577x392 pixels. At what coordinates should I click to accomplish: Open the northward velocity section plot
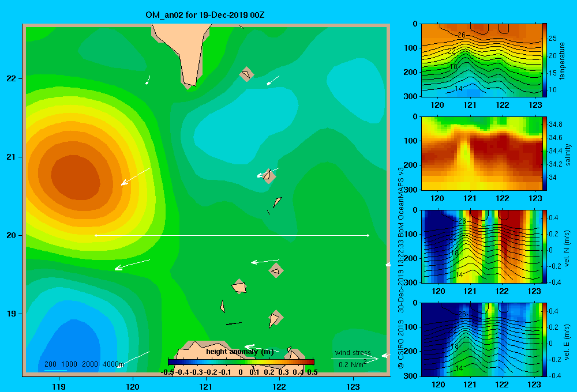482,246
